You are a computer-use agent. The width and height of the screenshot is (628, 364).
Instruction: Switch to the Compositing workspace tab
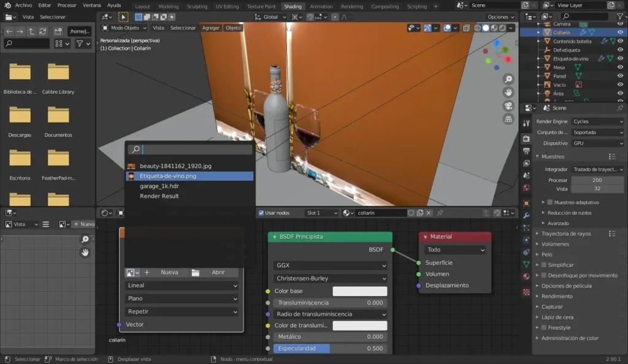coord(385,6)
